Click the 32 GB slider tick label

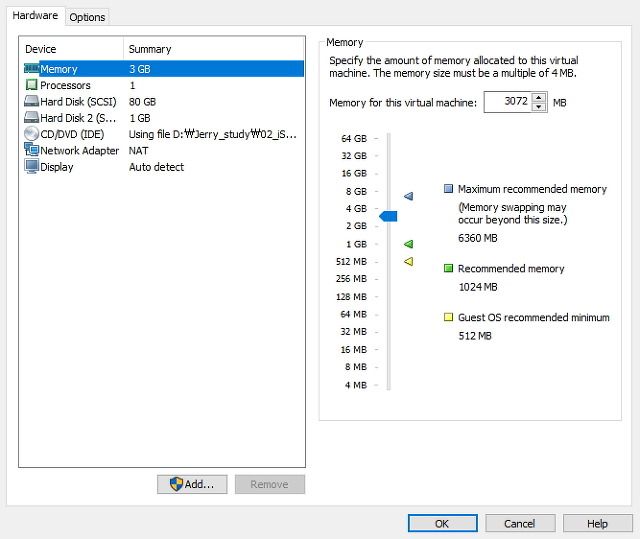(x=354, y=155)
